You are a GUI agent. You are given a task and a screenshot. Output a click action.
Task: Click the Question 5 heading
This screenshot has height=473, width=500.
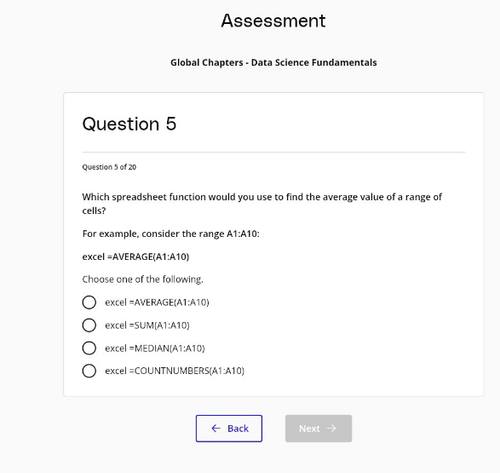click(129, 124)
